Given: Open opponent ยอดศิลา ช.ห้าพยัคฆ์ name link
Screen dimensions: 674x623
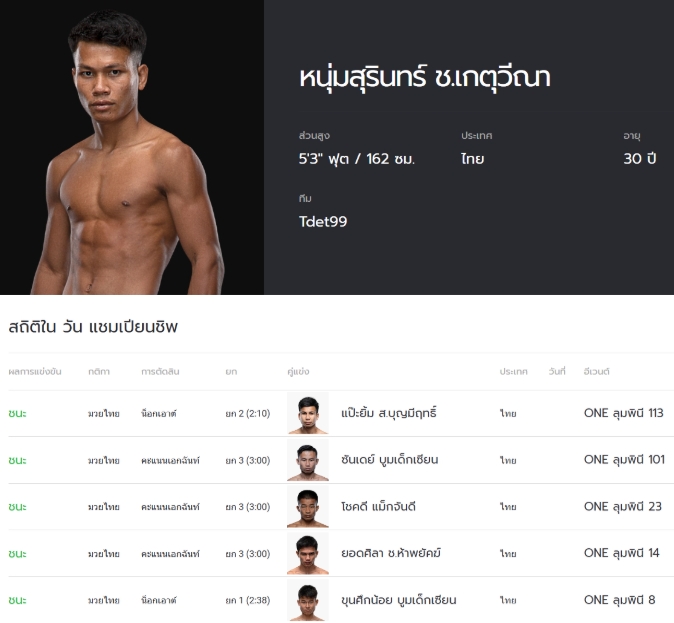Looking at the screenshot, I should tap(391, 553).
